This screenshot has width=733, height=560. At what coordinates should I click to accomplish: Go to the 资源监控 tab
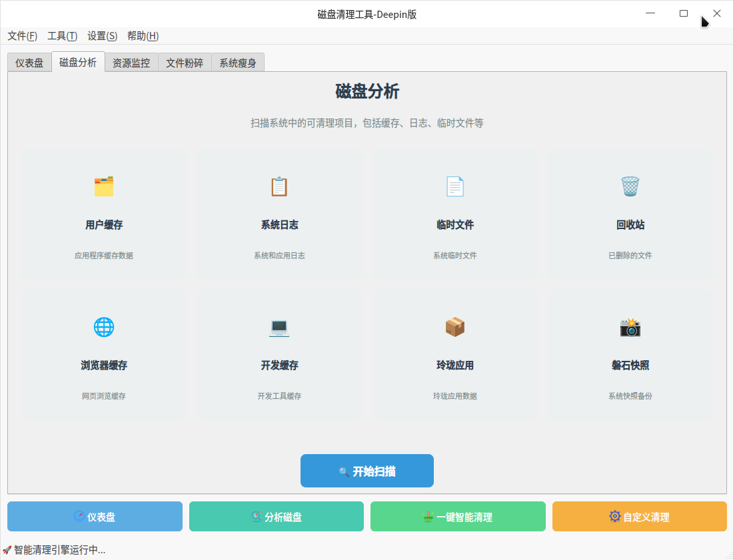[131, 63]
